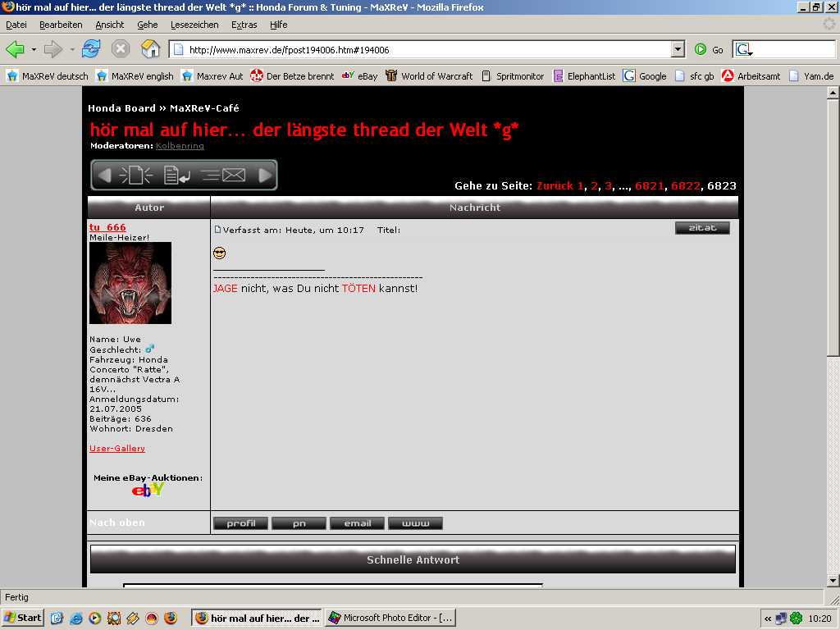
Task: Click the scrollbar down arrow
Action: (833, 581)
